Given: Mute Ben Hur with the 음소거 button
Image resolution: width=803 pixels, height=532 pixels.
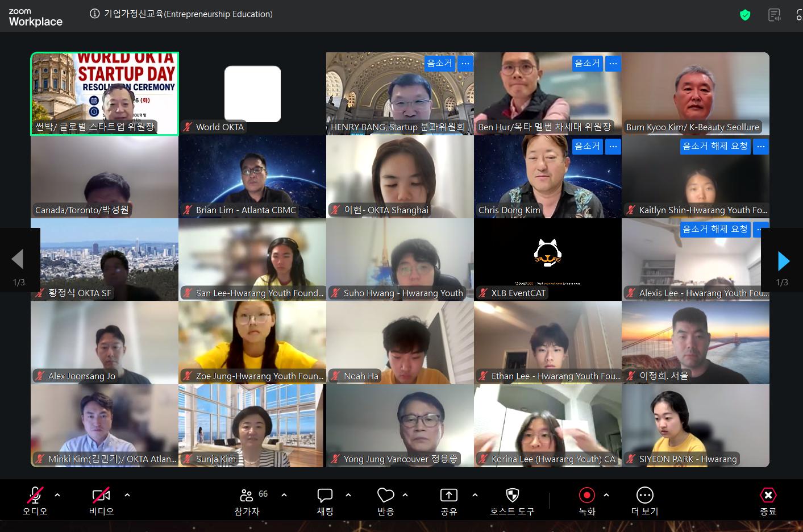Looking at the screenshot, I should tap(588, 63).
